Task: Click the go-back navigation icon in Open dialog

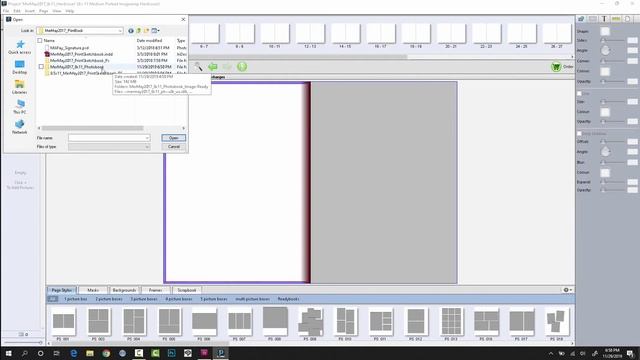Action: pos(131,31)
